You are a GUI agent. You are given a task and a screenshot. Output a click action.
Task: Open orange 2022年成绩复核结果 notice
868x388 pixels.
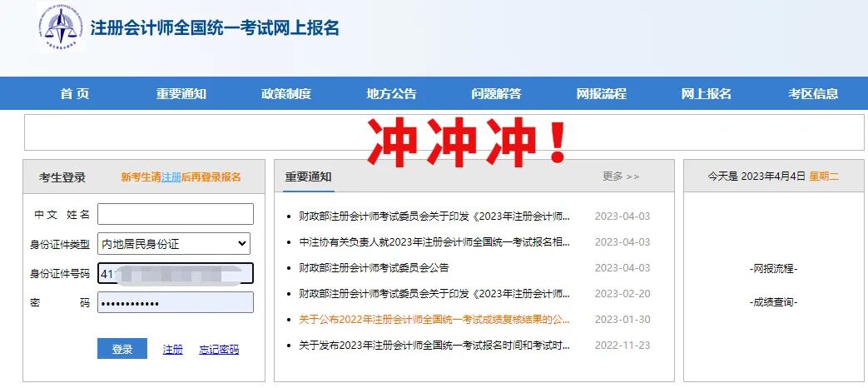tap(434, 320)
